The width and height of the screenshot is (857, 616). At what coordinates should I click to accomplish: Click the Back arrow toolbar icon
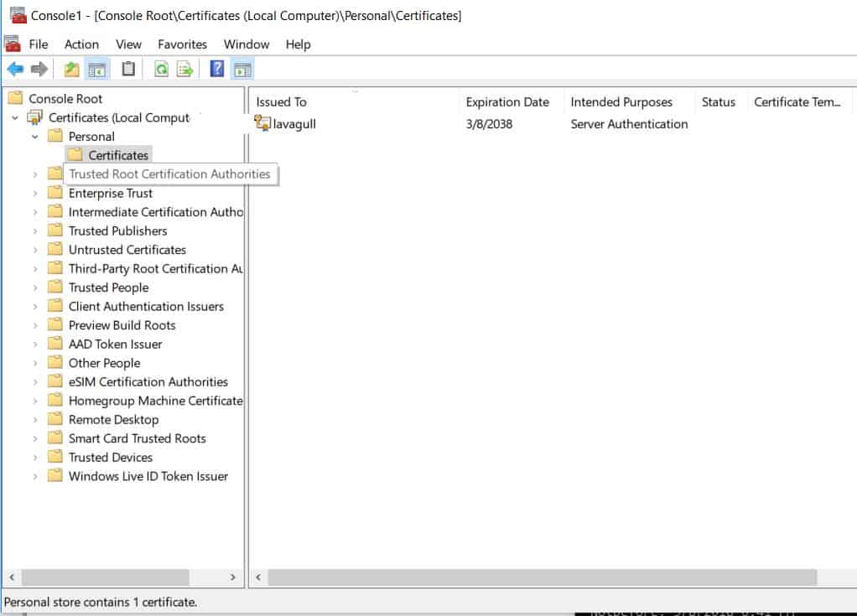pos(15,69)
